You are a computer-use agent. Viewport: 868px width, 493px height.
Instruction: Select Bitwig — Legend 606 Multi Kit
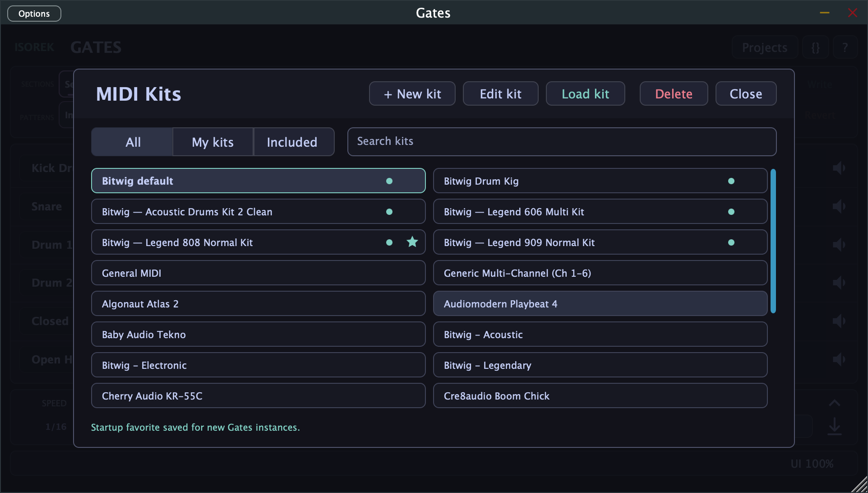[600, 211]
